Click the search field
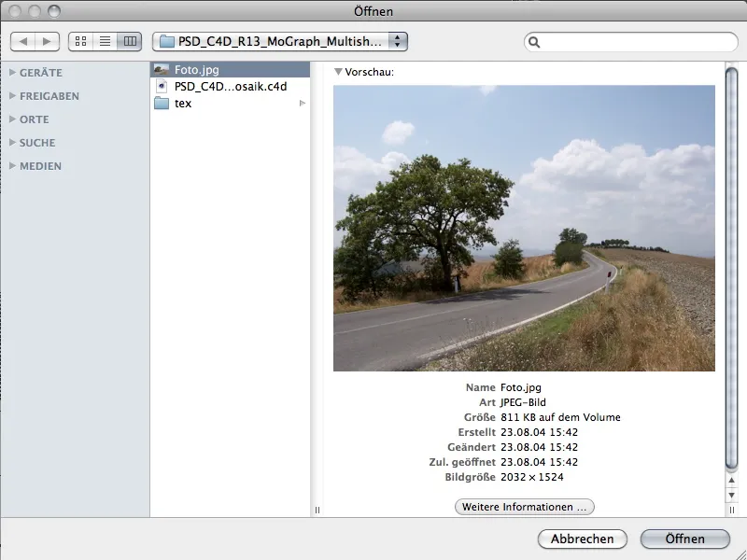Screen dimensions: 747x560 tap(631, 42)
